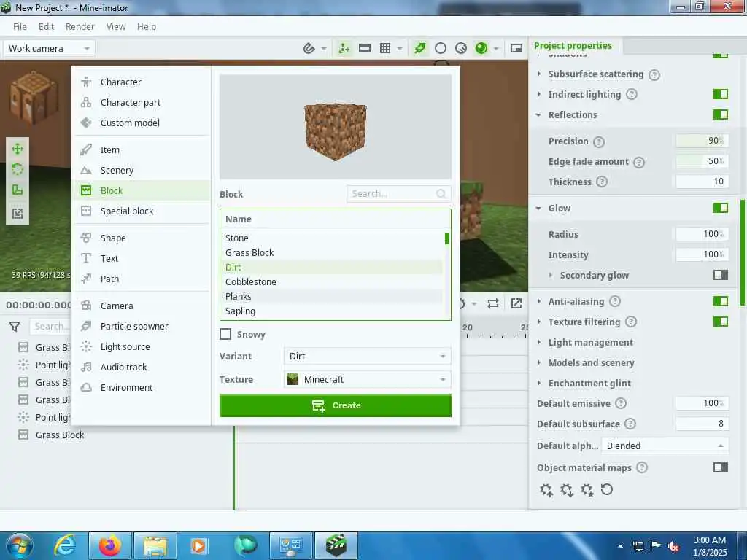Click the green quality render icon
The width and height of the screenshot is (747, 560).
pos(419,48)
